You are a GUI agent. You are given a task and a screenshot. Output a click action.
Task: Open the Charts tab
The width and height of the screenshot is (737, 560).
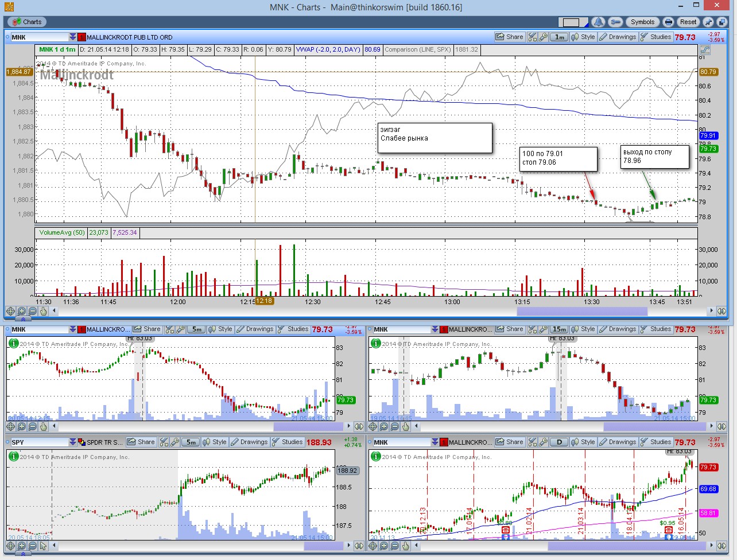click(27, 22)
